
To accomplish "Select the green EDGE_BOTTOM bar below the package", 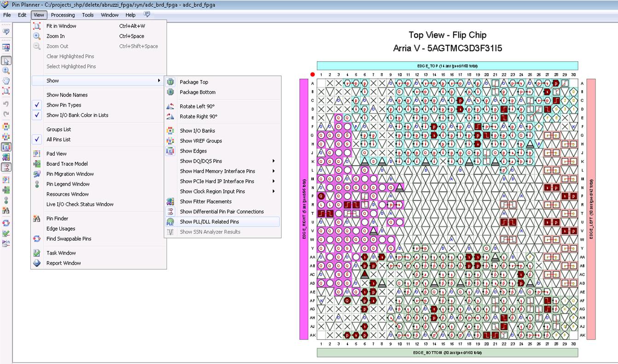I will point(447,353).
